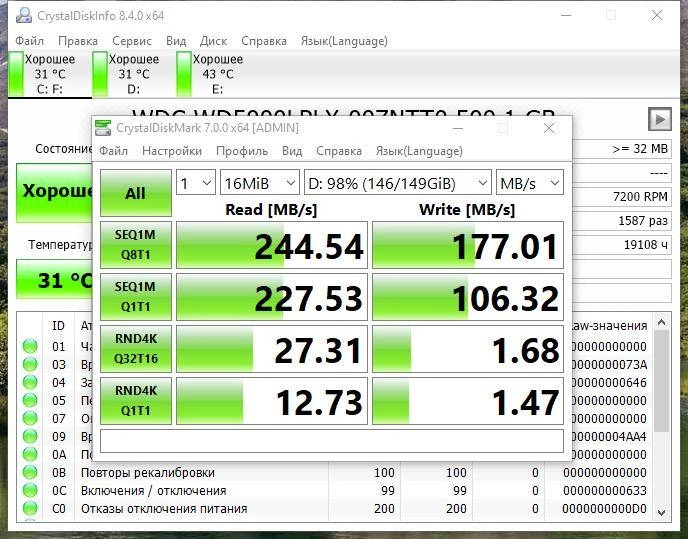Select the Отказы отключения питания attribute row

335,508
